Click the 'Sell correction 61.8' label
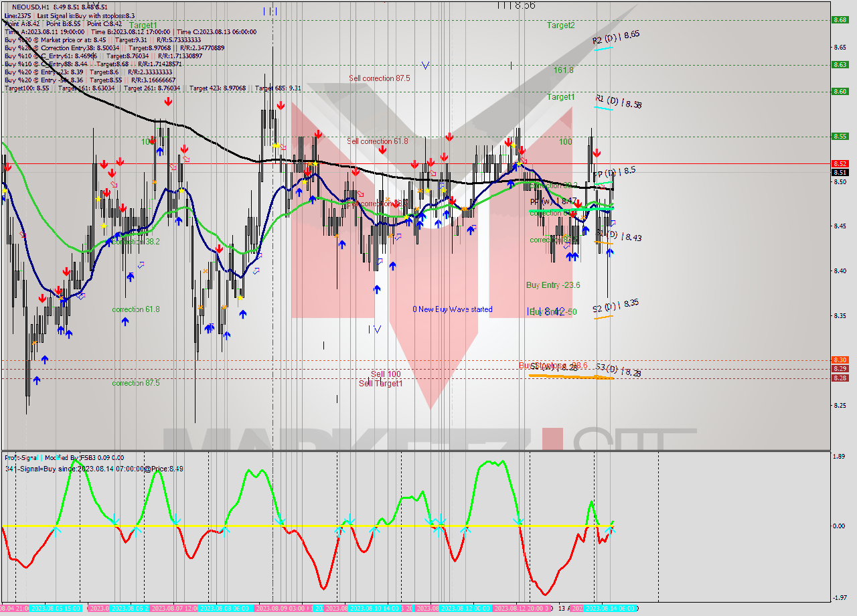 [x=378, y=141]
